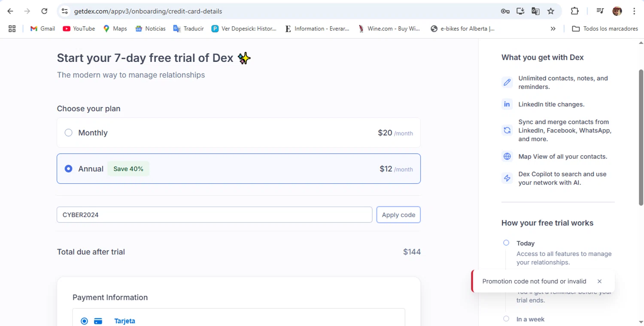Viewport: 644px width, 326px height.
Task: Open the Traducir bookmark
Action: [x=188, y=29]
